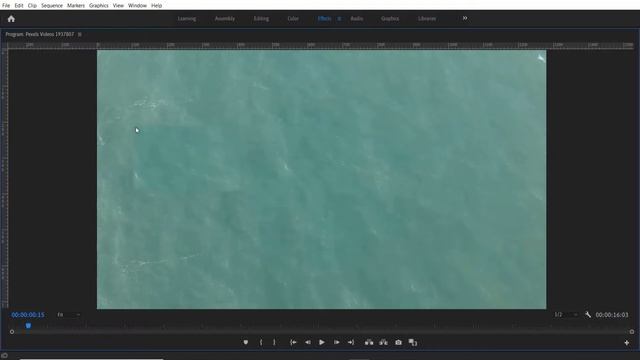Switch to the Assembly workspace
Screen dimensions: 640x360
coord(225,19)
